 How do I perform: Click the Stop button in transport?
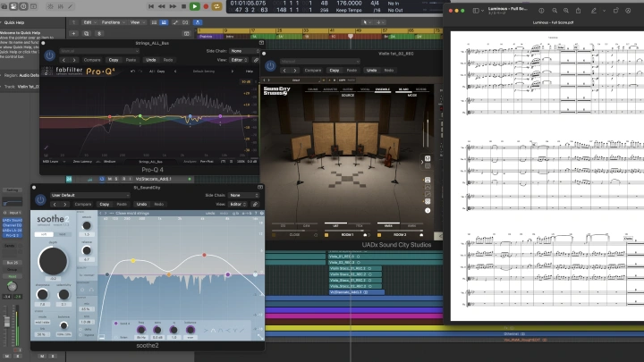coord(183,6)
